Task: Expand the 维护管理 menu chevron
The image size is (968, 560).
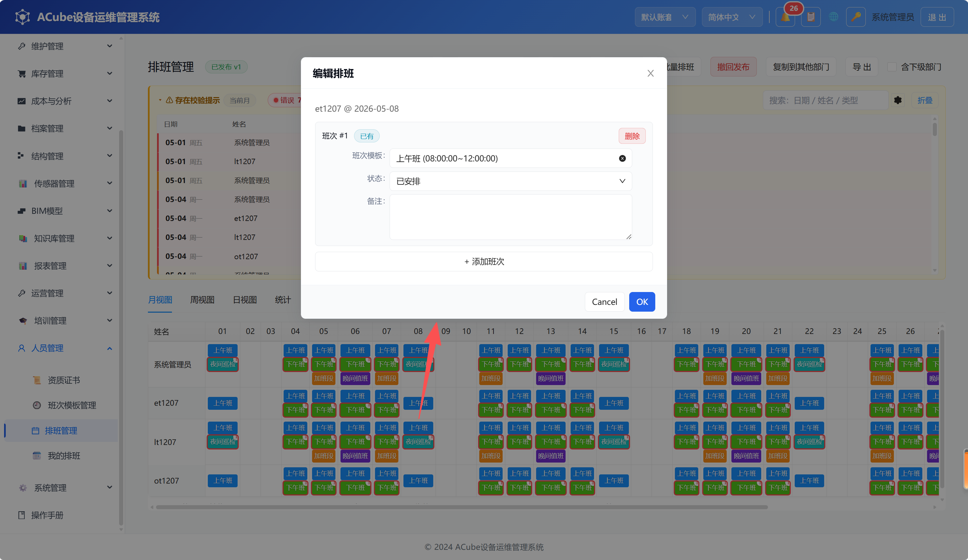Action: [x=109, y=46]
